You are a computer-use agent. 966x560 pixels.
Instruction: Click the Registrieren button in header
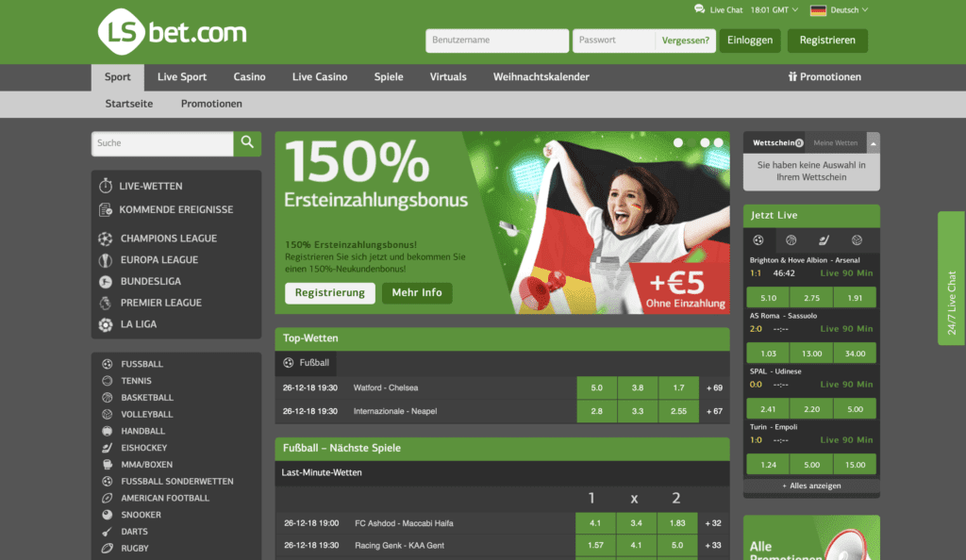[x=827, y=40]
